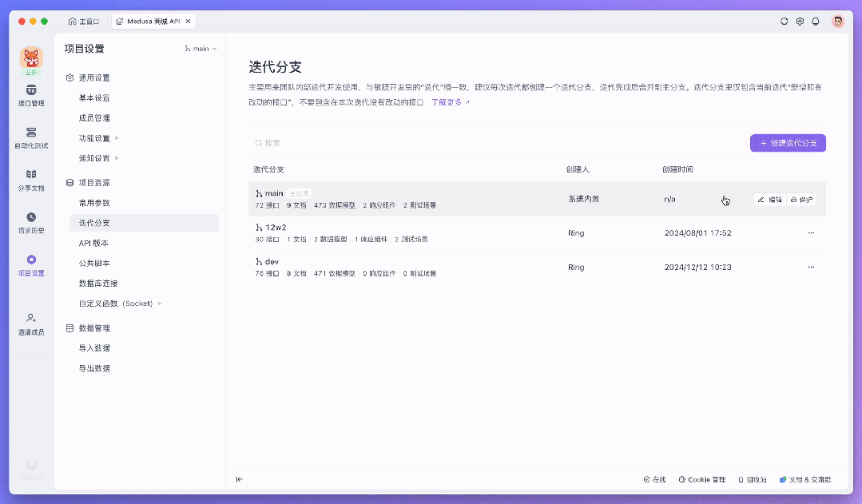The width and height of the screenshot is (862, 504).
Task: Switch to the Medusa 商城 API tab
Action: click(152, 22)
